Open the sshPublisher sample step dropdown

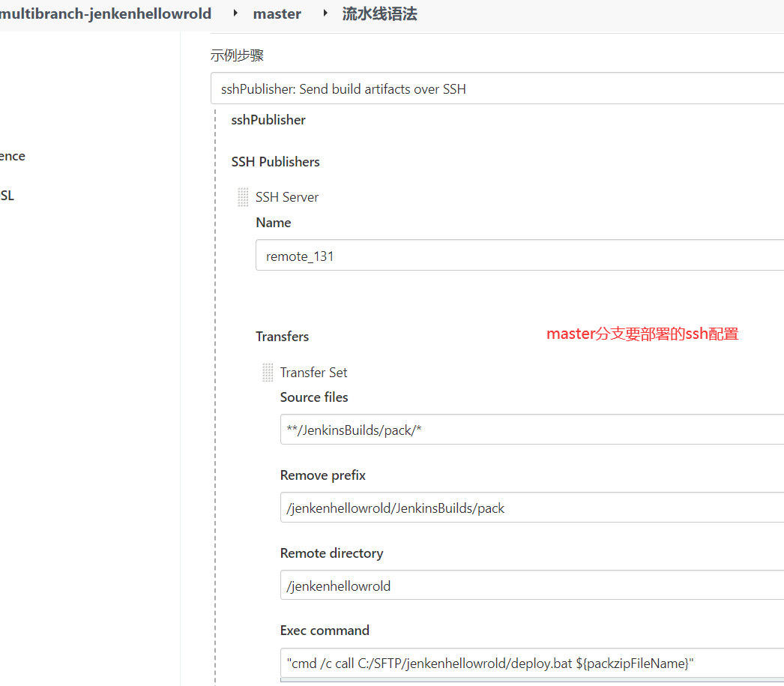tap(497, 88)
